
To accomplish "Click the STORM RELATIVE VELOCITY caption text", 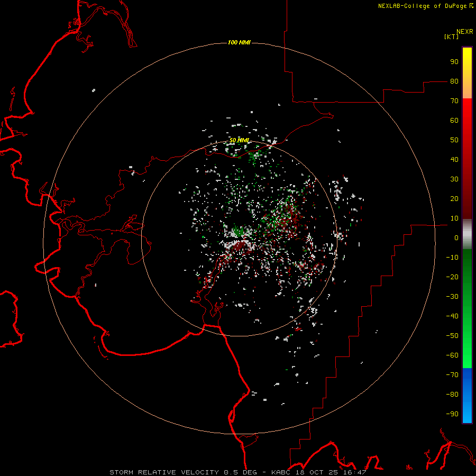I will pyautogui.click(x=164, y=472).
